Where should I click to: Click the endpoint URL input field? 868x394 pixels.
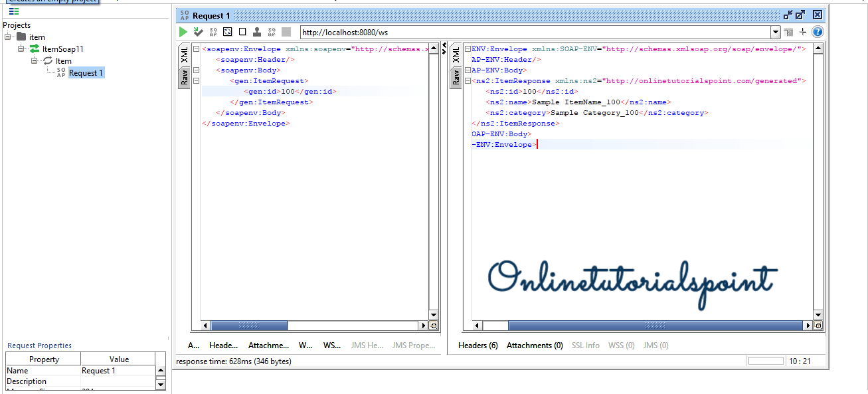click(535, 32)
